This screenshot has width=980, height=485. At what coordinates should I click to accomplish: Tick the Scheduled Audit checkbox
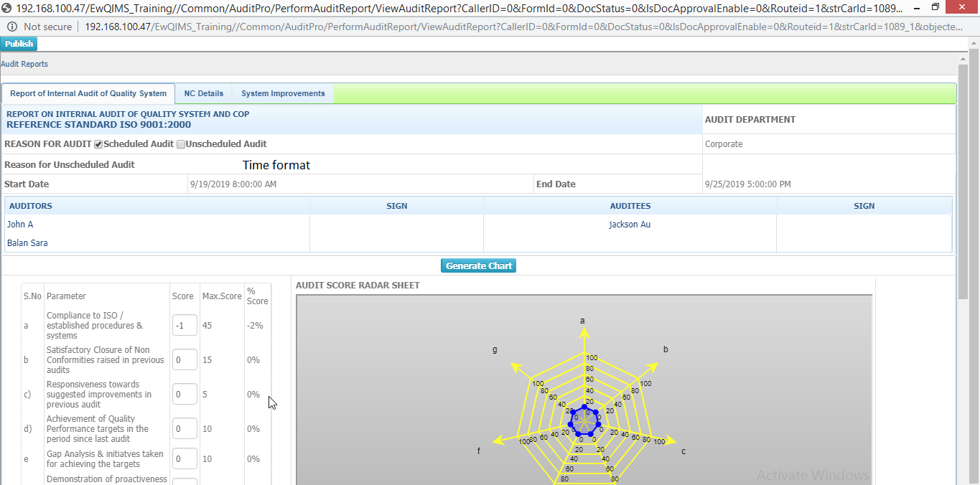pos(98,144)
